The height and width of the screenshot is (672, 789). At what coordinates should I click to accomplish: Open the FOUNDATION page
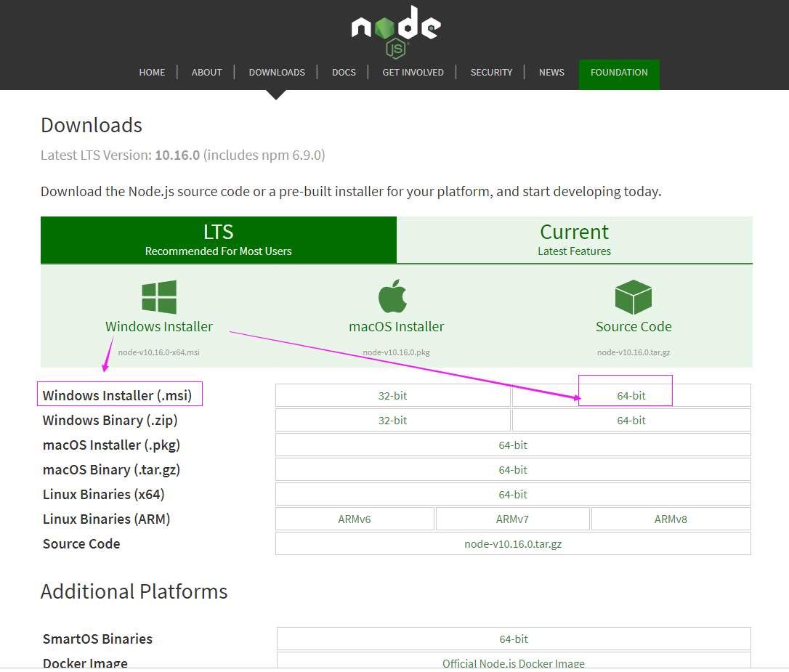coord(619,72)
